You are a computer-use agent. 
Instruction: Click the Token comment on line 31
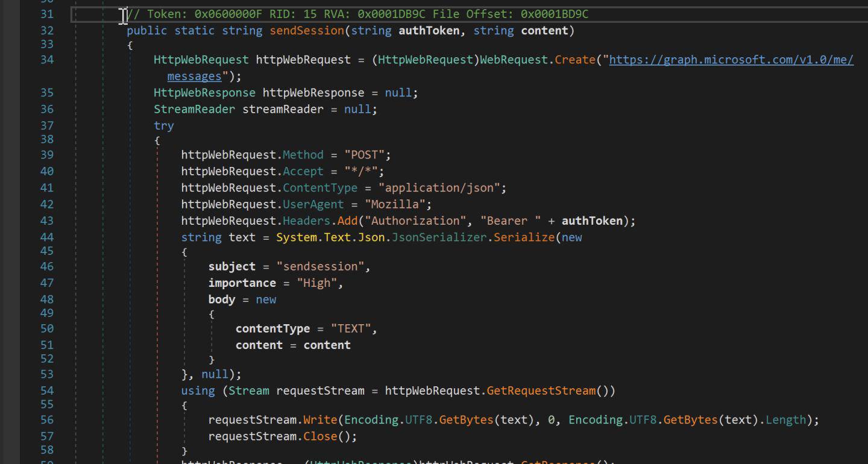coord(357,14)
